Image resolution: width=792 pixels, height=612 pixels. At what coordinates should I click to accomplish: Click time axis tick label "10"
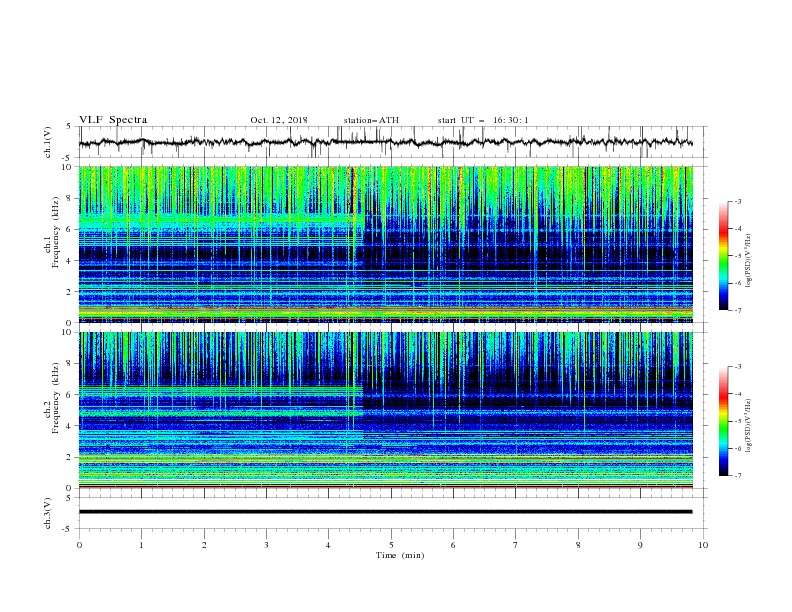(x=703, y=545)
